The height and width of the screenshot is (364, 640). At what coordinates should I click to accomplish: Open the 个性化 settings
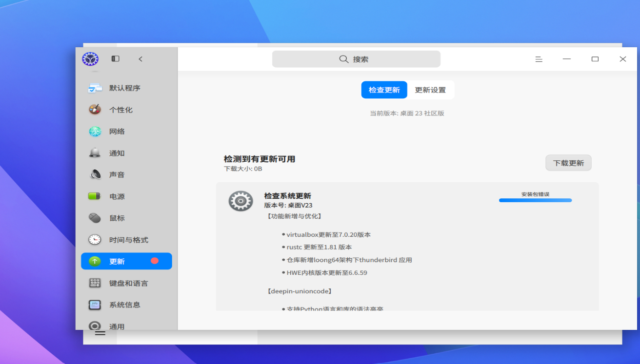coord(126,110)
